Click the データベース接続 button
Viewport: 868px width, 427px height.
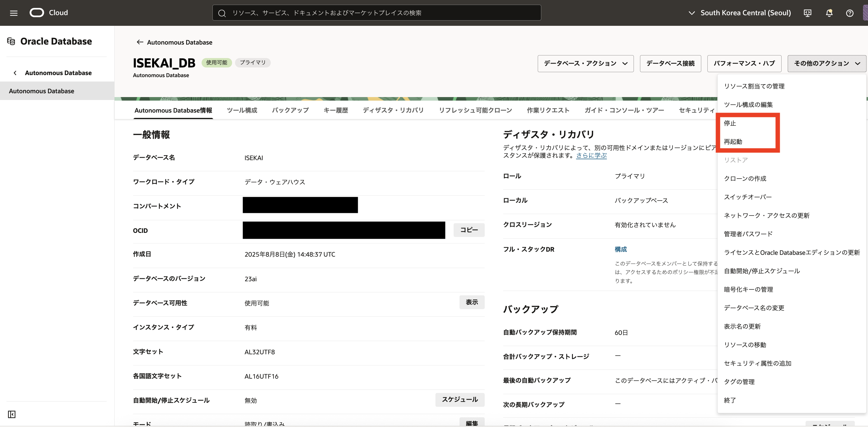point(670,63)
